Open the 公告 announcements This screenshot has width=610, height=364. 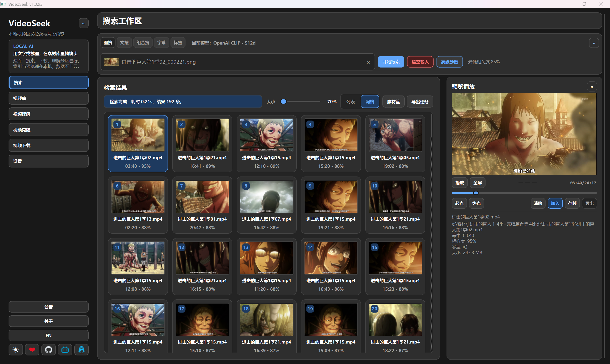pyautogui.click(x=49, y=307)
